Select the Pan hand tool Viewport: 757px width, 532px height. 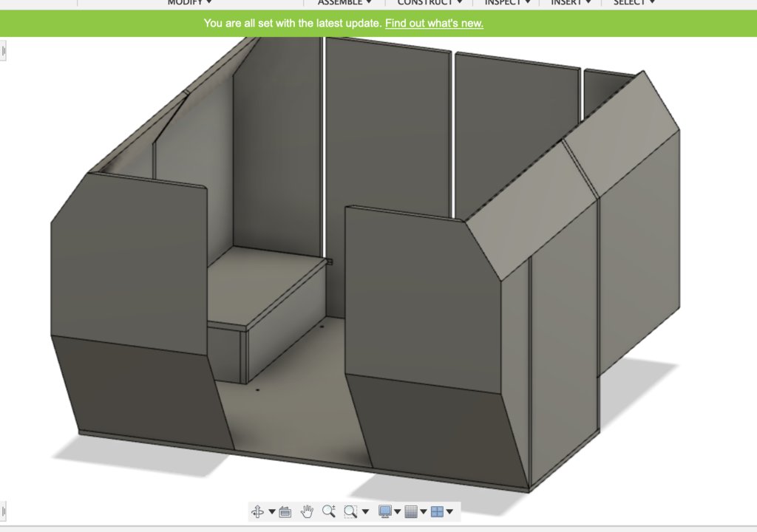[307, 511]
